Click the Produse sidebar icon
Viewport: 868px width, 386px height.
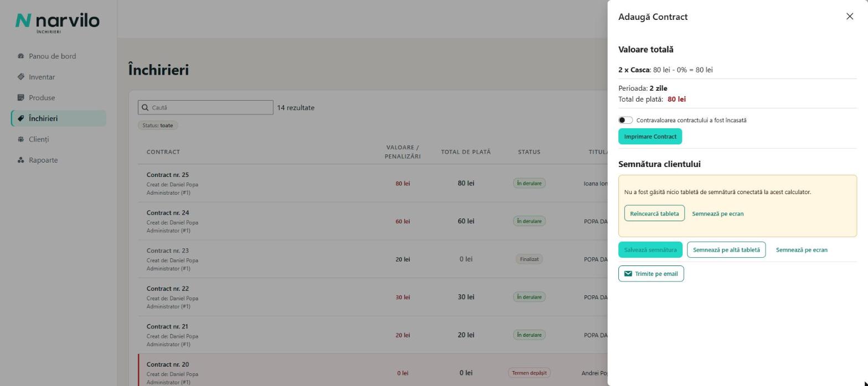coord(21,98)
